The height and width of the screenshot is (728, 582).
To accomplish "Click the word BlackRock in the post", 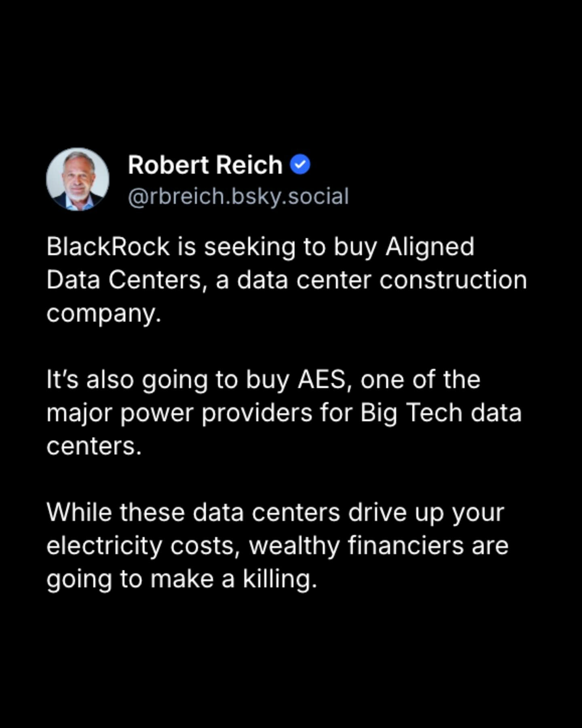I will point(108,247).
